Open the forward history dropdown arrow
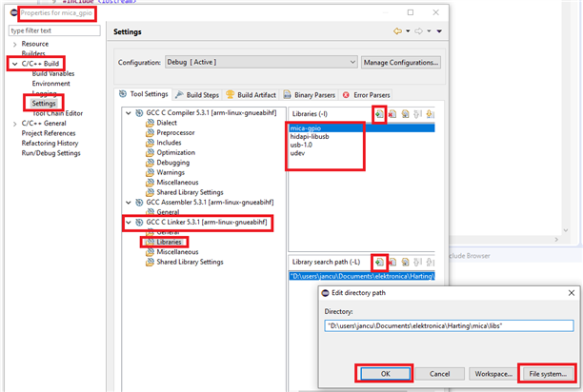Image resolution: width=583 pixels, height=392 pixels. [x=429, y=31]
